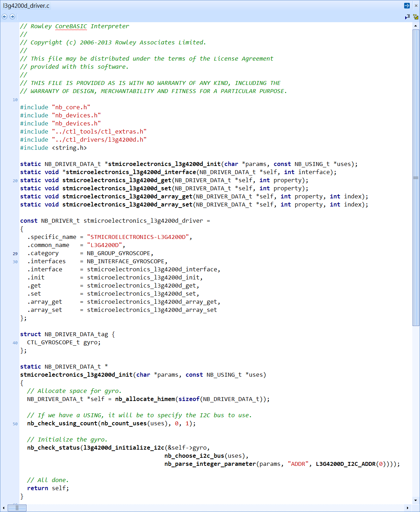Click the stmicroelectronics_l3g4200d_array_set prototype name

click(x=127, y=204)
